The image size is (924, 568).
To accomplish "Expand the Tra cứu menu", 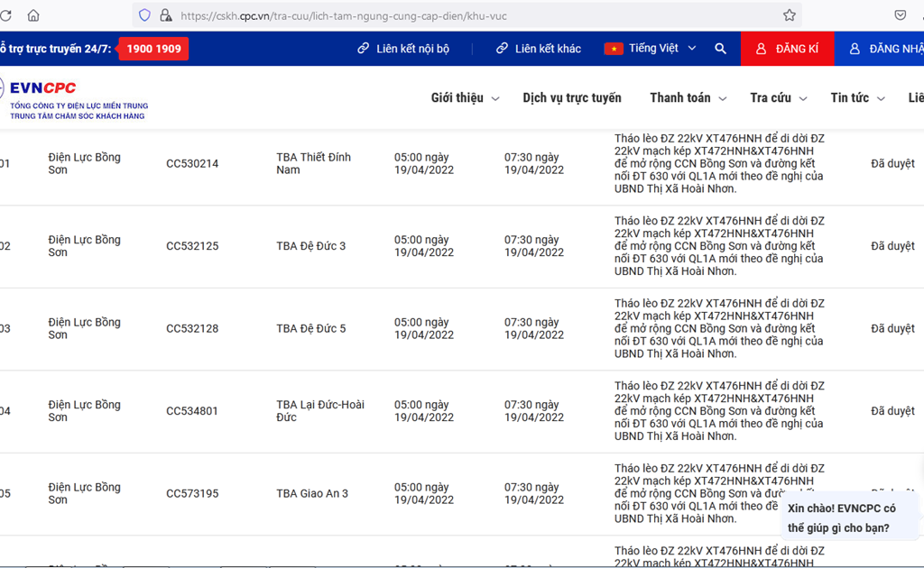I will [x=778, y=97].
